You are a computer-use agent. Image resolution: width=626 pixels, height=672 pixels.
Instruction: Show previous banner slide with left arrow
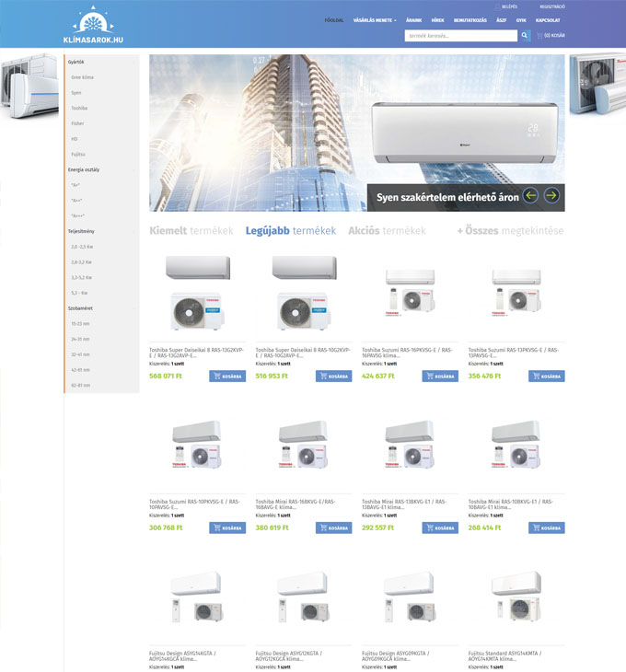pyautogui.click(x=530, y=196)
